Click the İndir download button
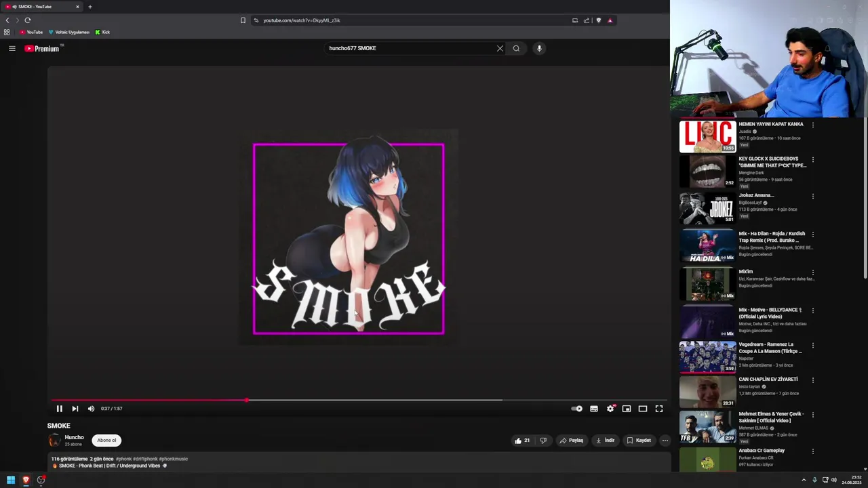The height and width of the screenshot is (488, 868). (605, 441)
